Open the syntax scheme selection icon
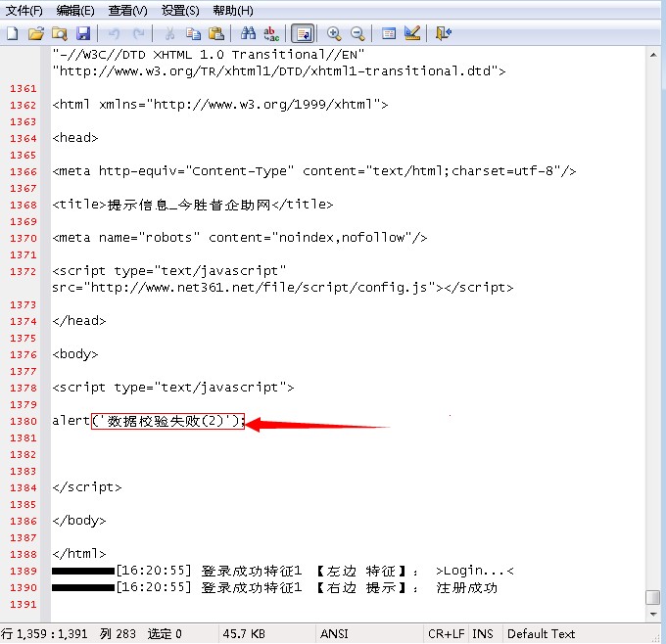This screenshot has height=644, width=666. (x=389, y=33)
